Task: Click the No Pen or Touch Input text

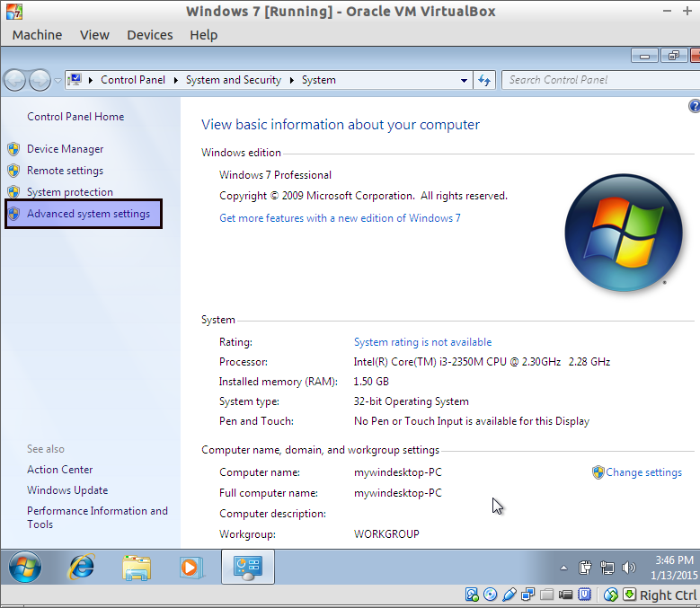Action: 472,420
